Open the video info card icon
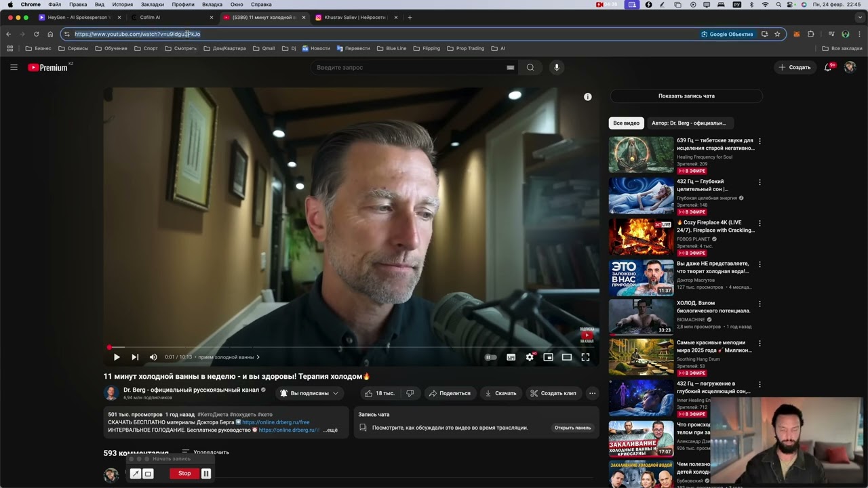The image size is (868, 488). (588, 97)
